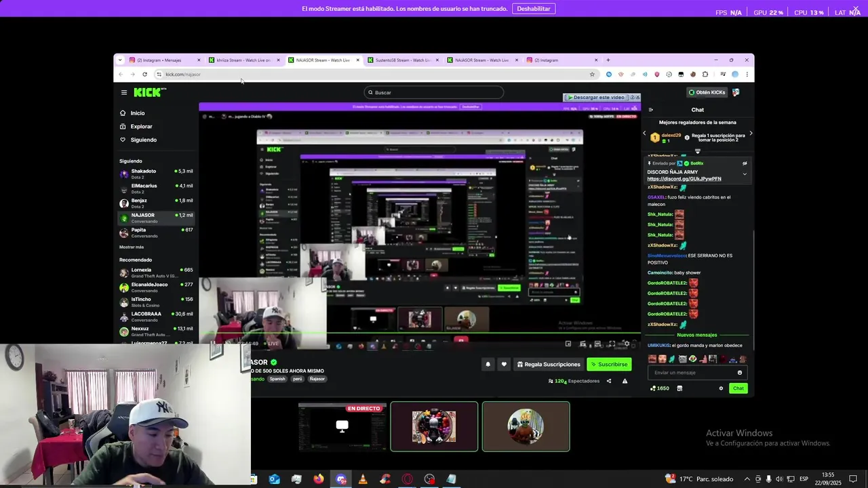
Task: Switch to the khriiza Stream tab
Action: 243,60
